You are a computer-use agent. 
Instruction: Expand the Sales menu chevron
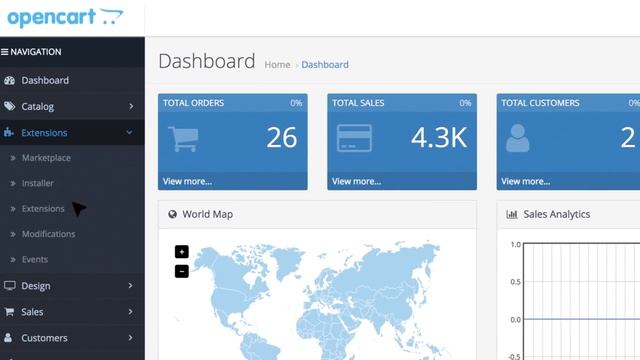click(131, 311)
